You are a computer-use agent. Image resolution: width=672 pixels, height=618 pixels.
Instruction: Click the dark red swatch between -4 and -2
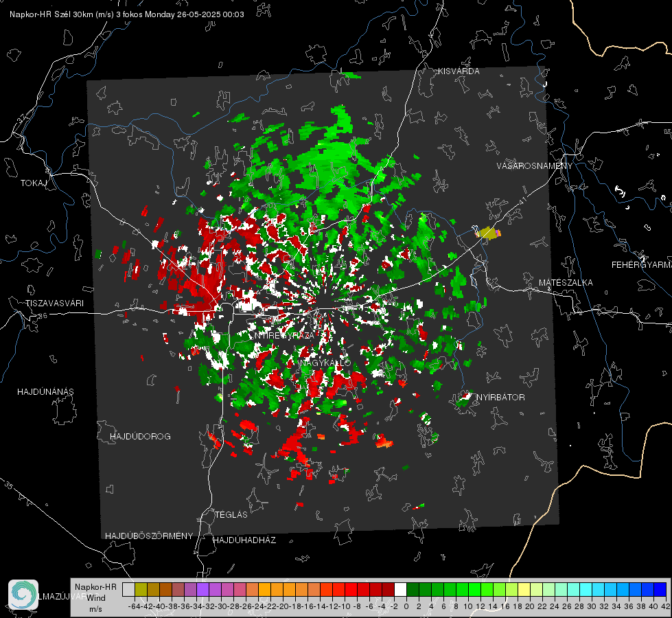388,589
